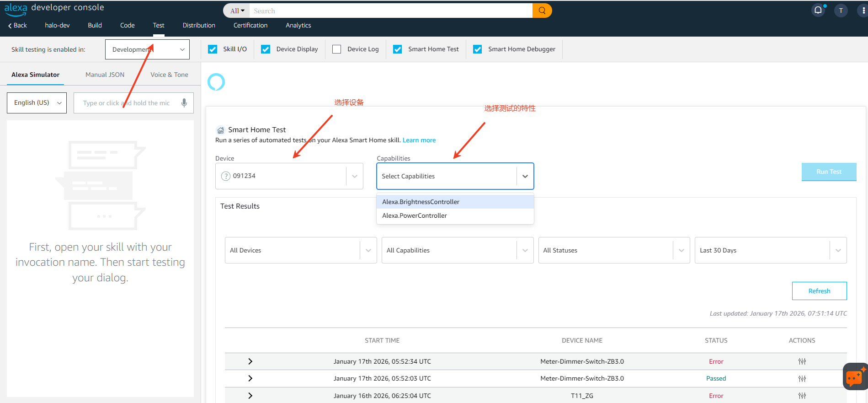Click the Alexa developer console logo
This screenshot has width=868, height=403.
tap(54, 8)
